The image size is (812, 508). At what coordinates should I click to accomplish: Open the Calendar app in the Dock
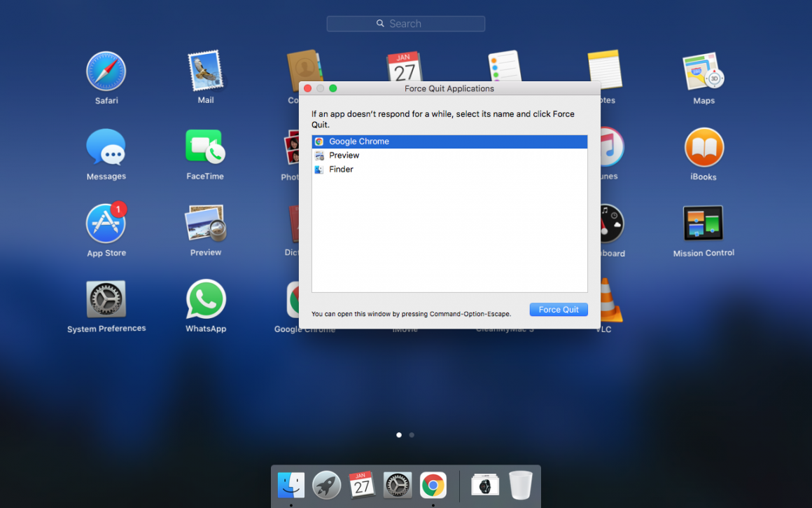pos(362,485)
